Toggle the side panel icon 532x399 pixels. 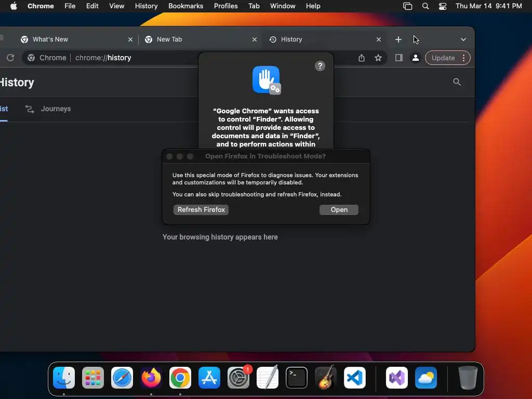399,58
